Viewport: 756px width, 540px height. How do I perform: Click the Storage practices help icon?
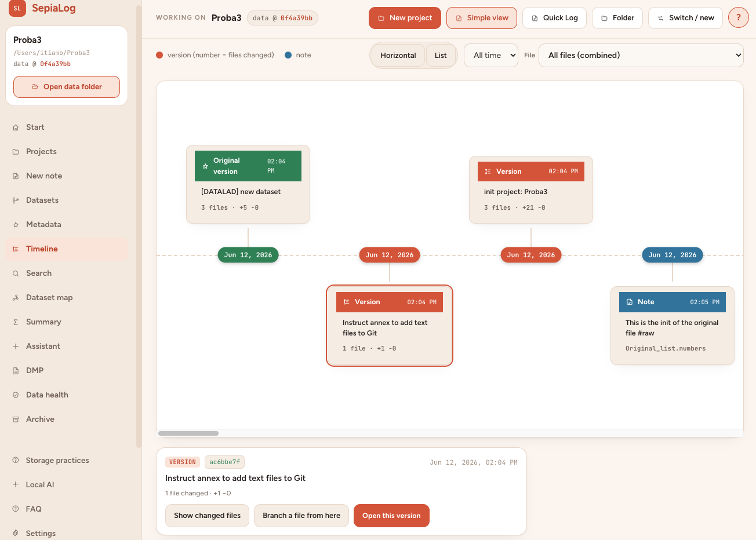pos(16,461)
